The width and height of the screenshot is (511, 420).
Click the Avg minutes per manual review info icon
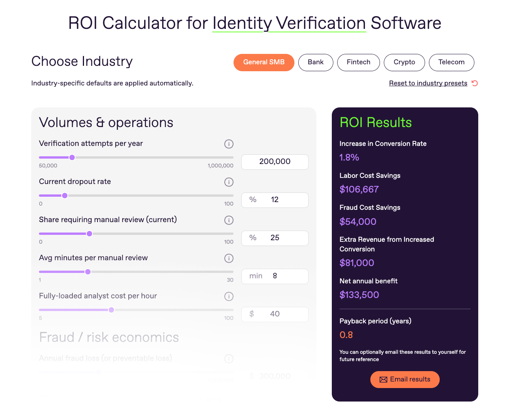pyautogui.click(x=229, y=258)
